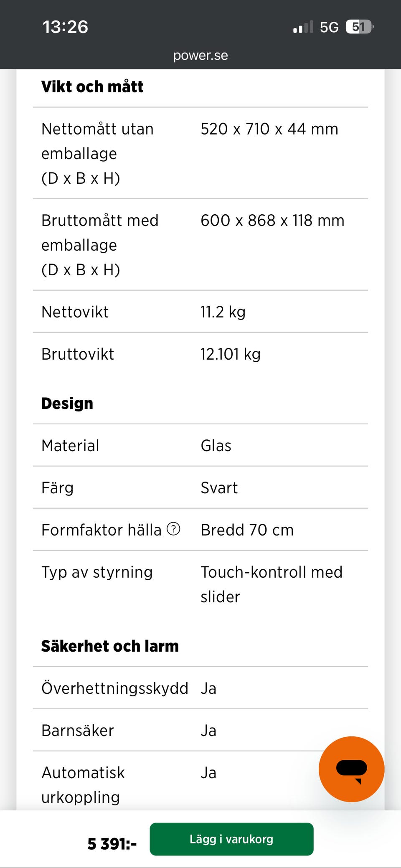Tap the 5 391:- price label
The height and width of the screenshot is (868, 401).
point(112,844)
